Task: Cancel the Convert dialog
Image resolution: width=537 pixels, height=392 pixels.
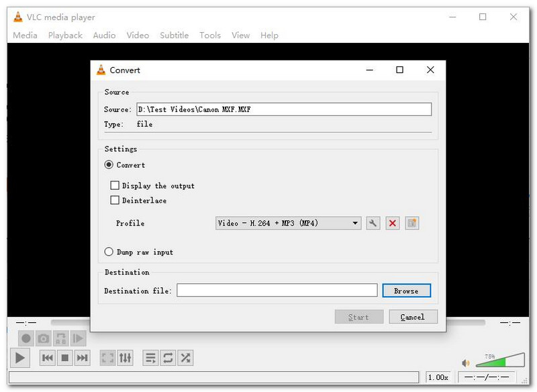Action: point(413,317)
